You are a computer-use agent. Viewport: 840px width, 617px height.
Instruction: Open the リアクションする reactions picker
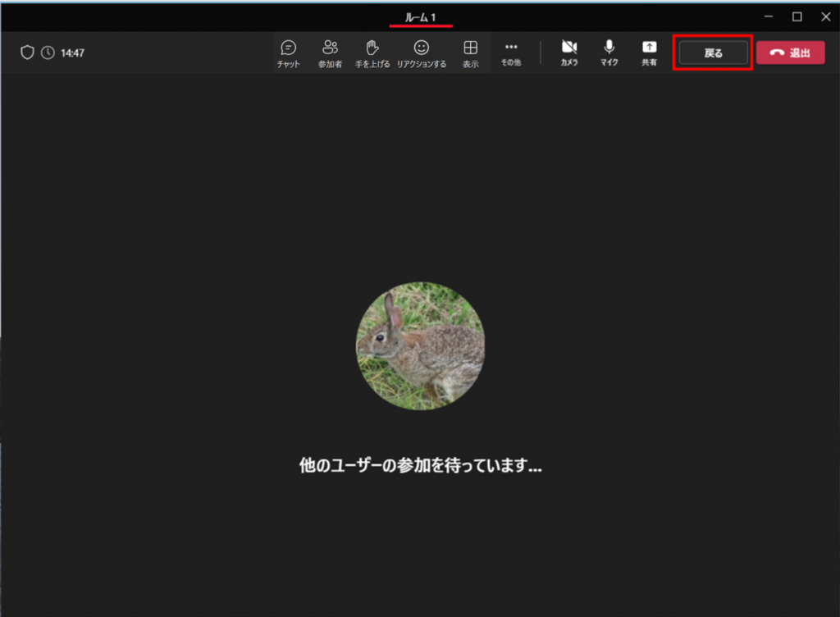[421, 53]
